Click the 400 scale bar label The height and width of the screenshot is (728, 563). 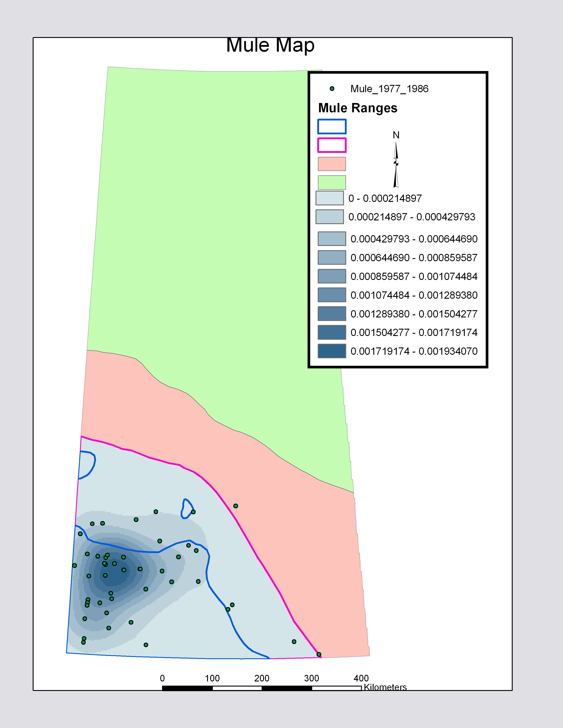(361, 678)
